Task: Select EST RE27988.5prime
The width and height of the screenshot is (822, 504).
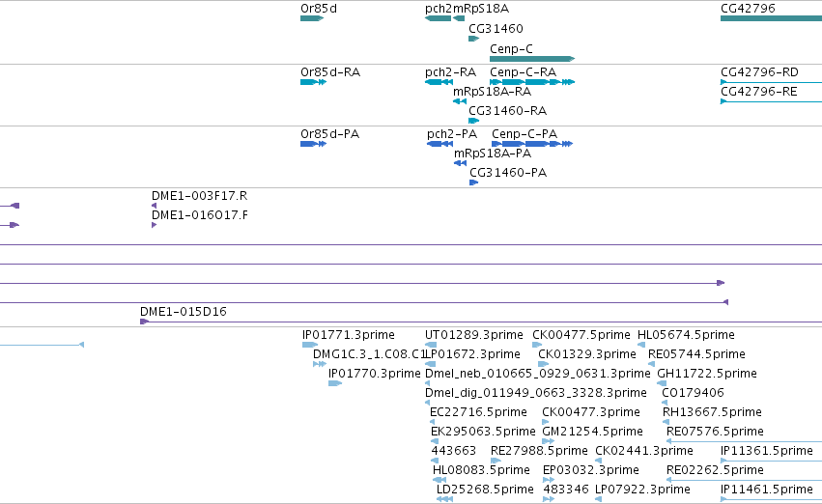Action: coord(496,461)
